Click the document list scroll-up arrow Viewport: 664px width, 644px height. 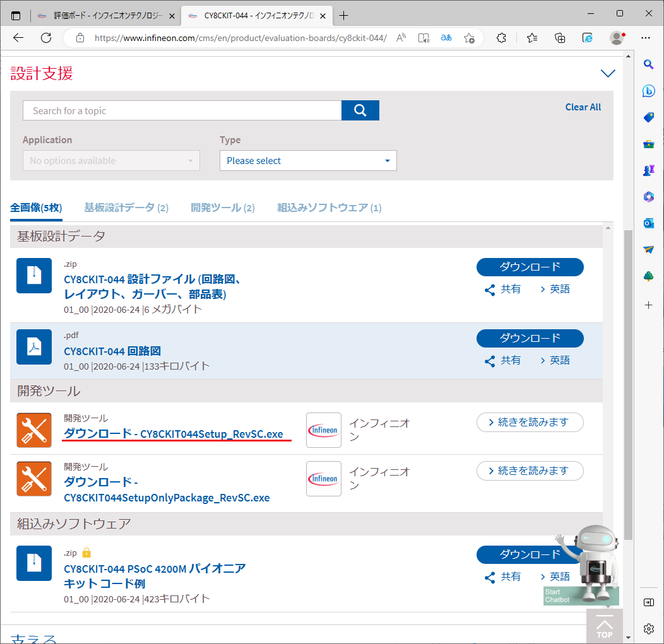(608, 228)
